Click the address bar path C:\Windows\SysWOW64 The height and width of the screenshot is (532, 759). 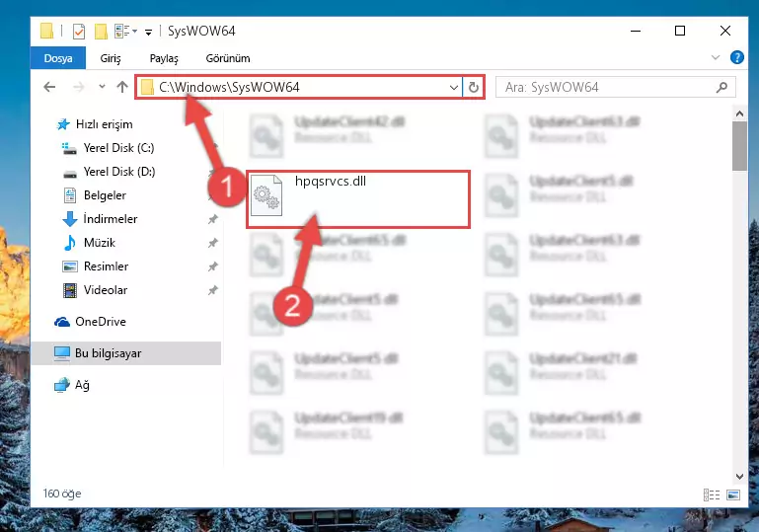coord(229,87)
